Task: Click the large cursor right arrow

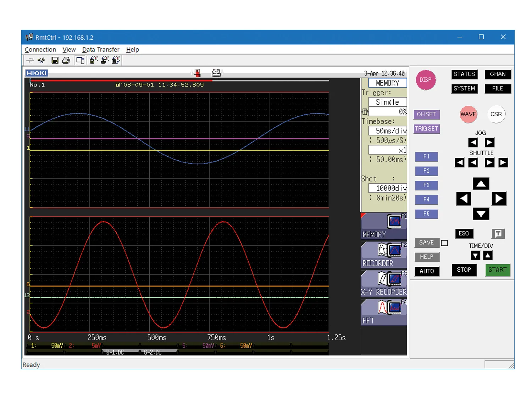Action: pos(499,199)
